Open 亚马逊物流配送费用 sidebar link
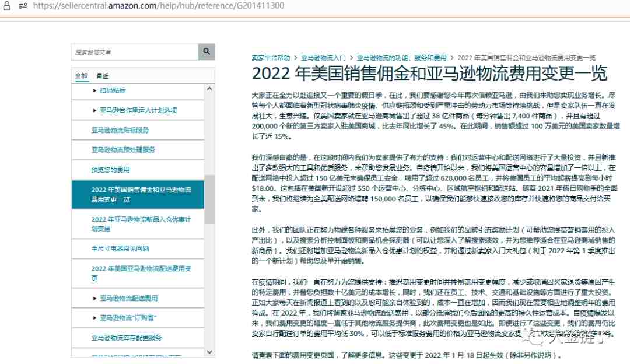The height and width of the screenshot is (364, 630). pos(128,298)
